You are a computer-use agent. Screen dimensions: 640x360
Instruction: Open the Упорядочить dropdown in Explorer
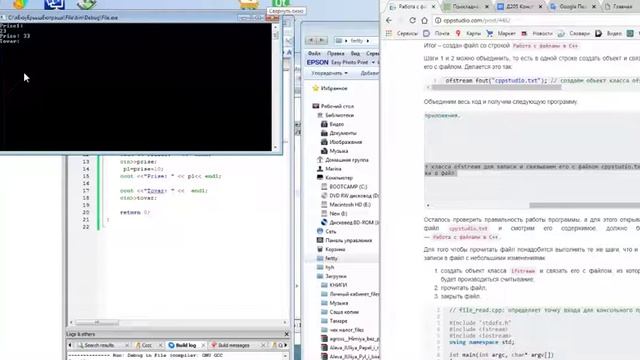click(329, 73)
